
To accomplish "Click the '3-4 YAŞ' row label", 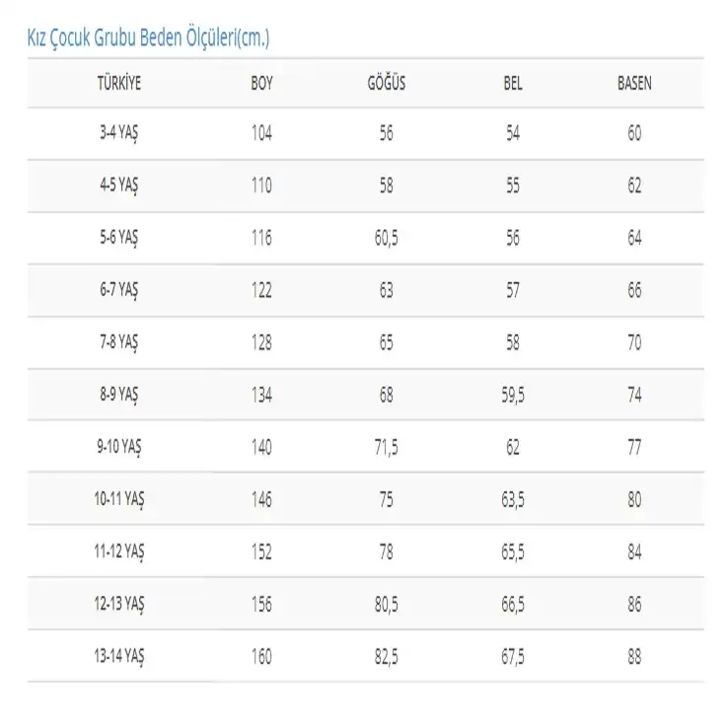I will tap(118, 133).
